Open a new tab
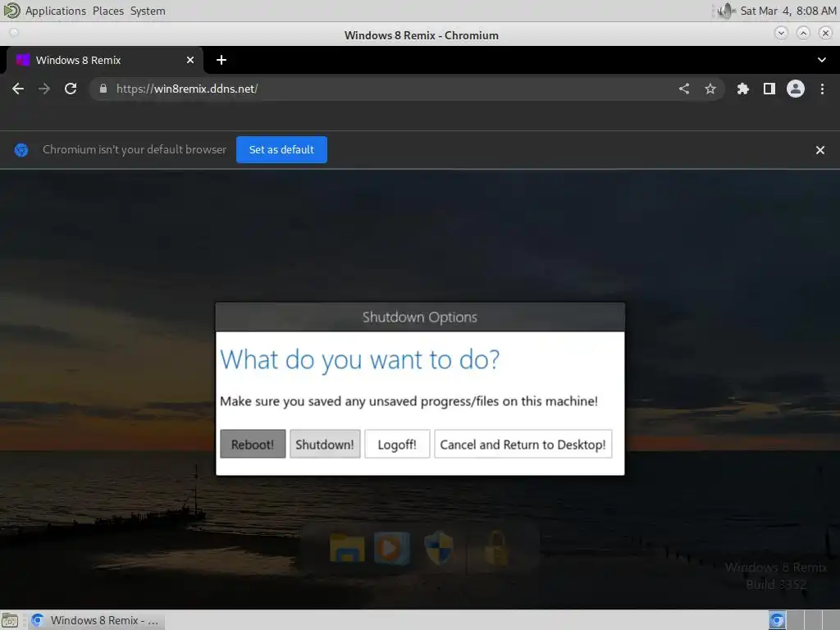The width and height of the screenshot is (840, 630). [221, 60]
